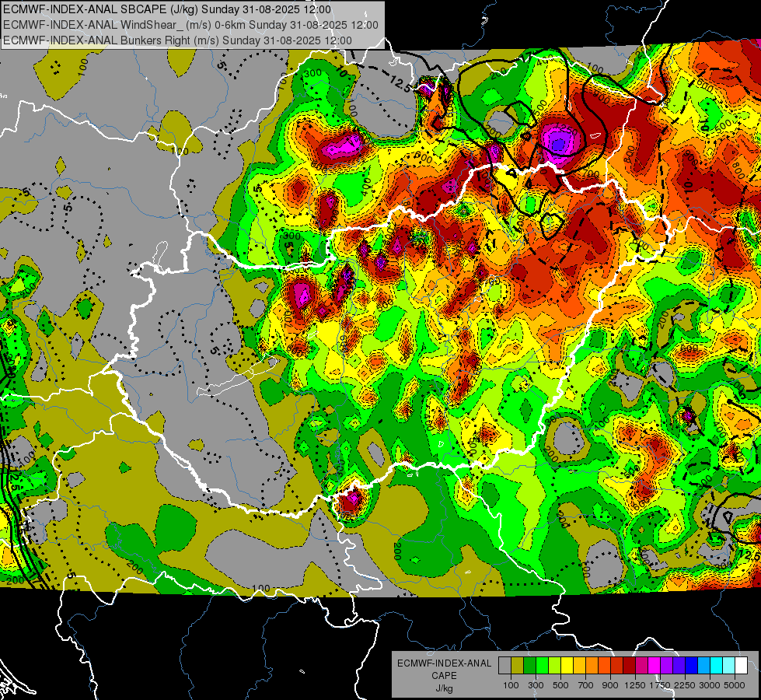761x700 pixels.
Task: Click the 100 tick label in legend
Action: click(511, 685)
